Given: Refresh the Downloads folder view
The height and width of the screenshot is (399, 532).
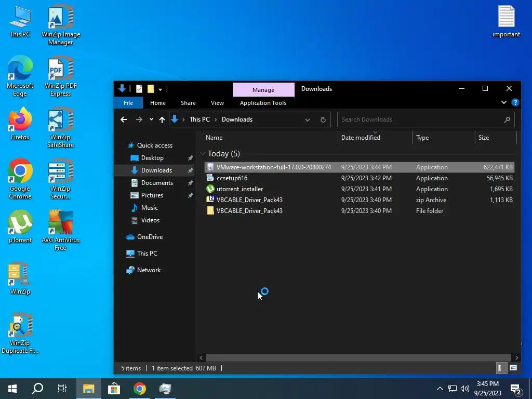Looking at the screenshot, I should click(323, 119).
